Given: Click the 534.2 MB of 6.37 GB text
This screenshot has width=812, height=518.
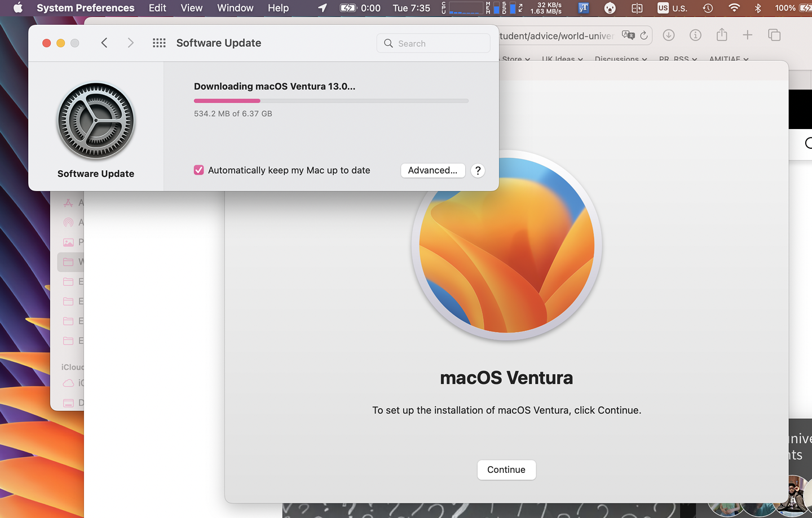Looking at the screenshot, I should 233,113.
